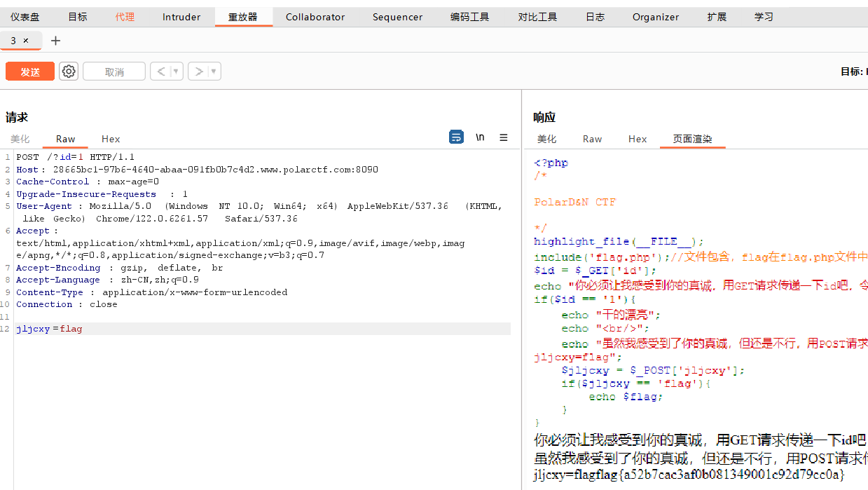The image size is (868, 490).
Task: Expand the forward-history dropdown arrow
Action: pos(214,72)
